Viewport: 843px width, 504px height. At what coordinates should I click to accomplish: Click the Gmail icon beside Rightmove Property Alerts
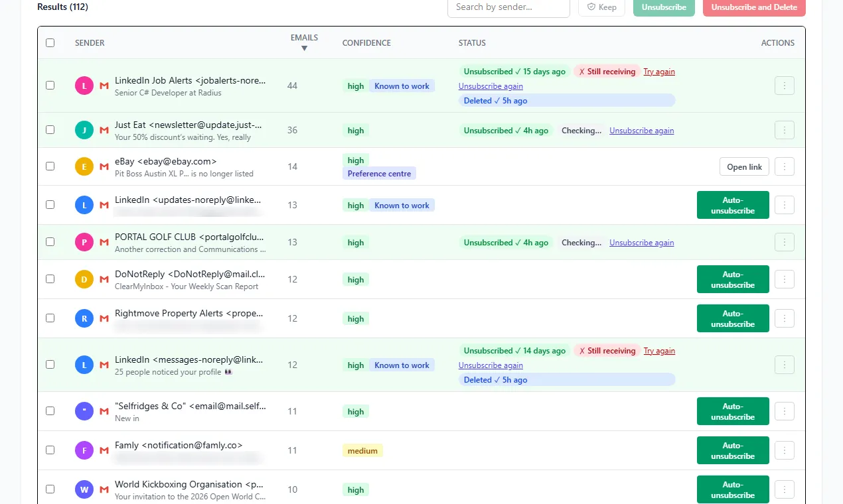(104, 318)
